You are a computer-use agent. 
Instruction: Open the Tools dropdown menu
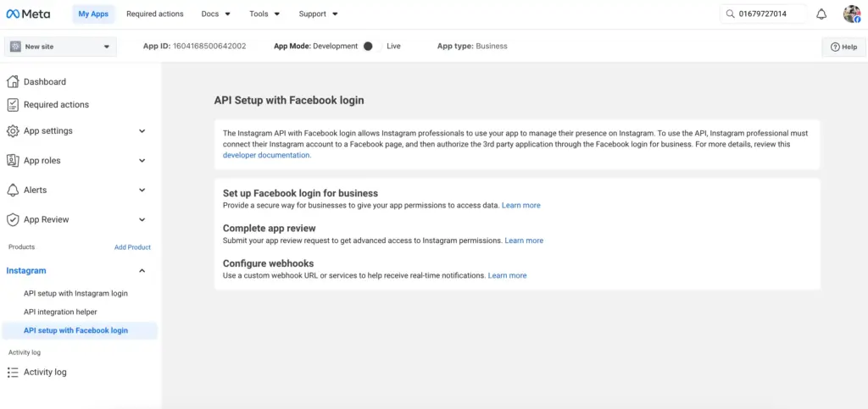pyautogui.click(x=264, y=14)
